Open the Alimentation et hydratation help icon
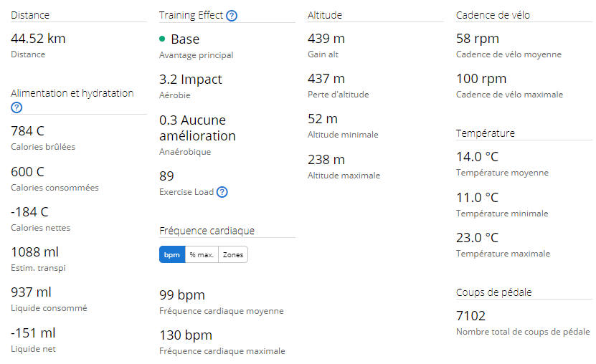The image size is (596, 364). click(x=16, y=107)
